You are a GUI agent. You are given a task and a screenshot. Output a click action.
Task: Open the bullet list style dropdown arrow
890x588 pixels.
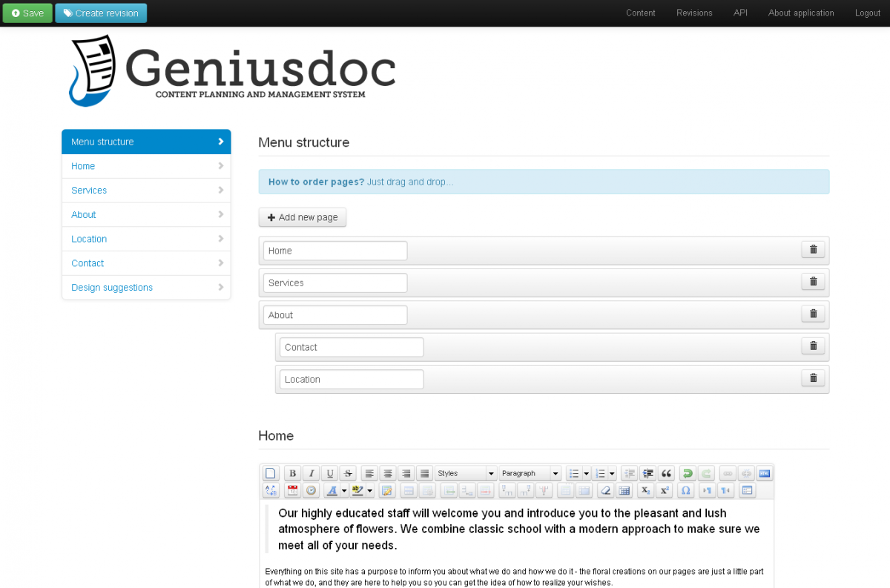pyautogui.click(x=587, y=474)
